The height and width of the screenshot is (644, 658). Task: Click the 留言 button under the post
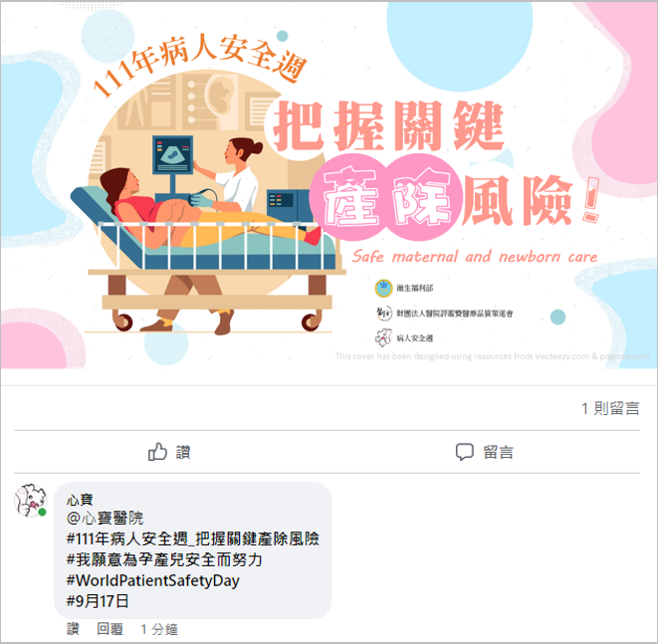coord(484,452)
